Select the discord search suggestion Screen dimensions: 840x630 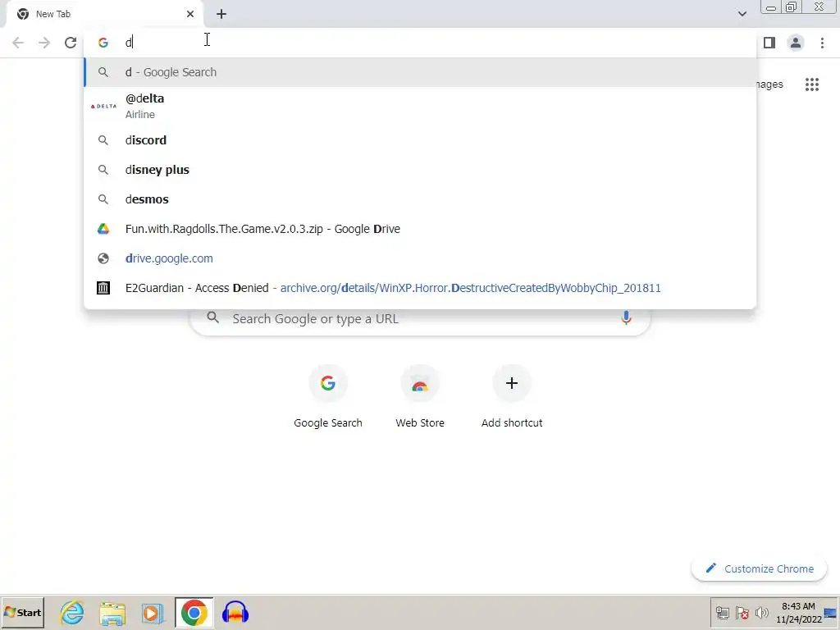tap(420, 139)
